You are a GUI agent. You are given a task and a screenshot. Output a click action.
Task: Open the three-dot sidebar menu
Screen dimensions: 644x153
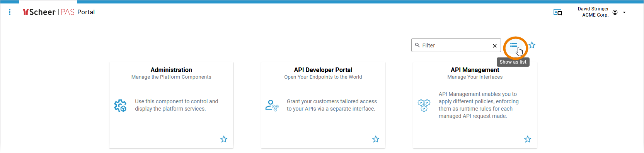[10, 12]
